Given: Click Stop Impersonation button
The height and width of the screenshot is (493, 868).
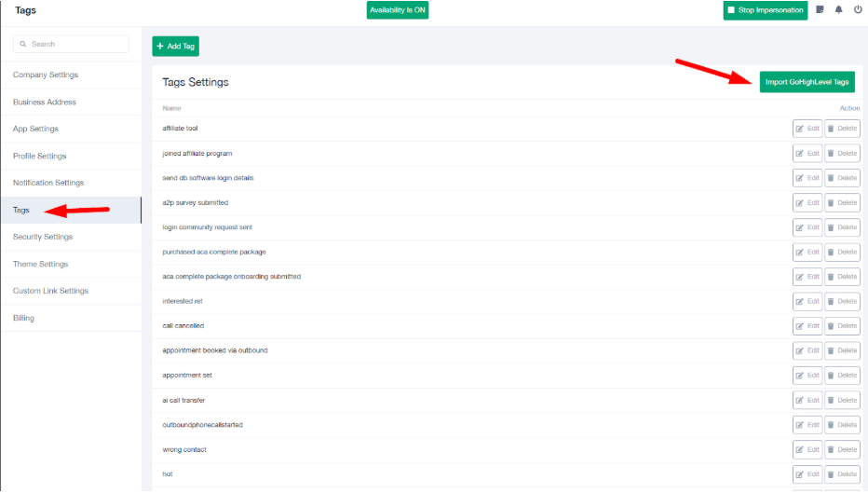Looking at the screenshot, I should click(x=766, y=10).
